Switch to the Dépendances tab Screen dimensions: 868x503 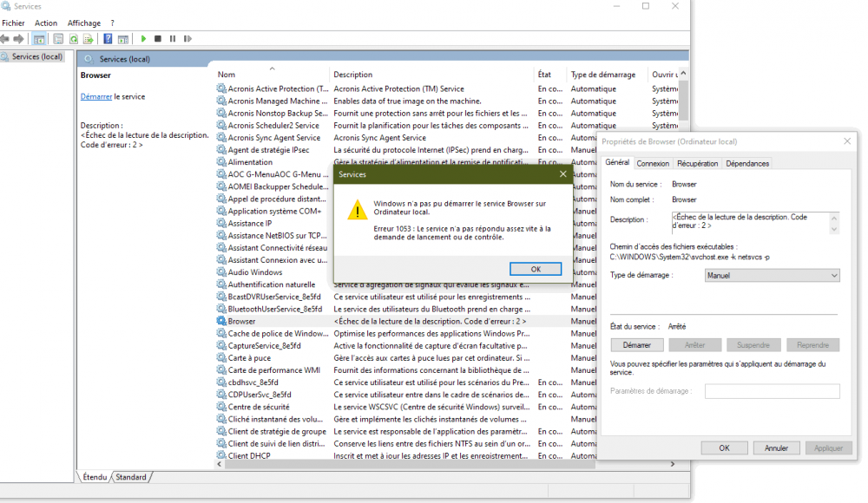(747, 163)
